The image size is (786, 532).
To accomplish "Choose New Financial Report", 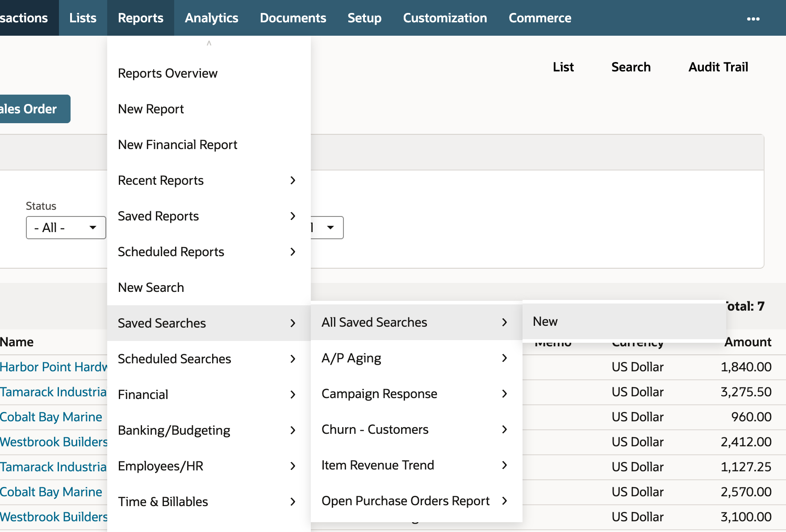I will [209, 145].
